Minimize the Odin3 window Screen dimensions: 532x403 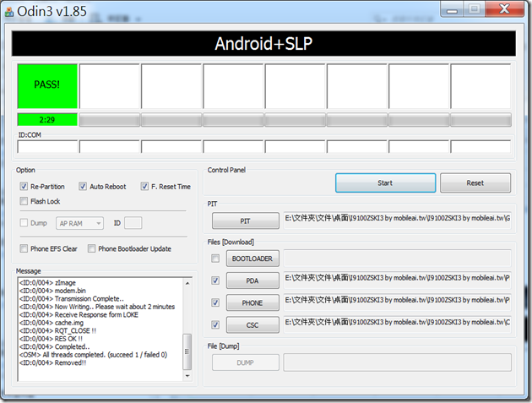click(452, 9)
